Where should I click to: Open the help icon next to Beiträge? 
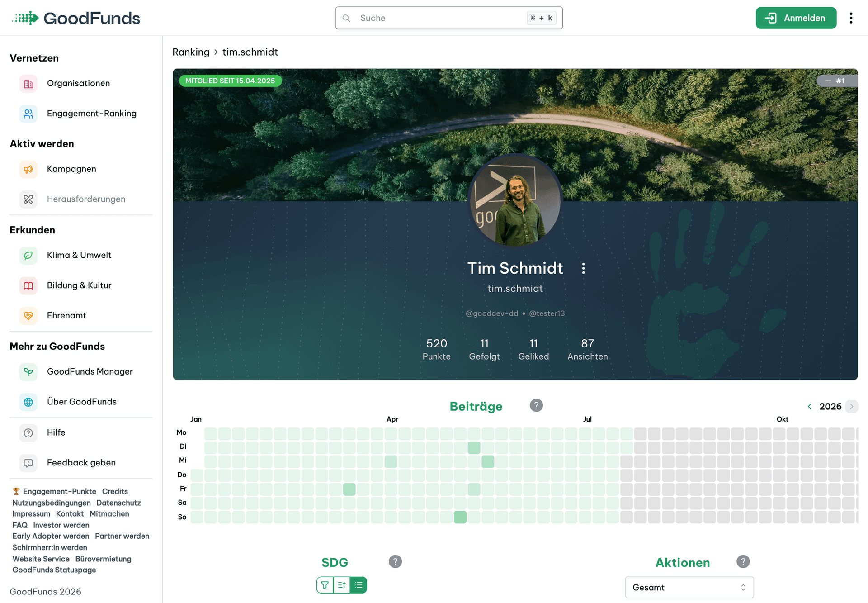(536, 405)
